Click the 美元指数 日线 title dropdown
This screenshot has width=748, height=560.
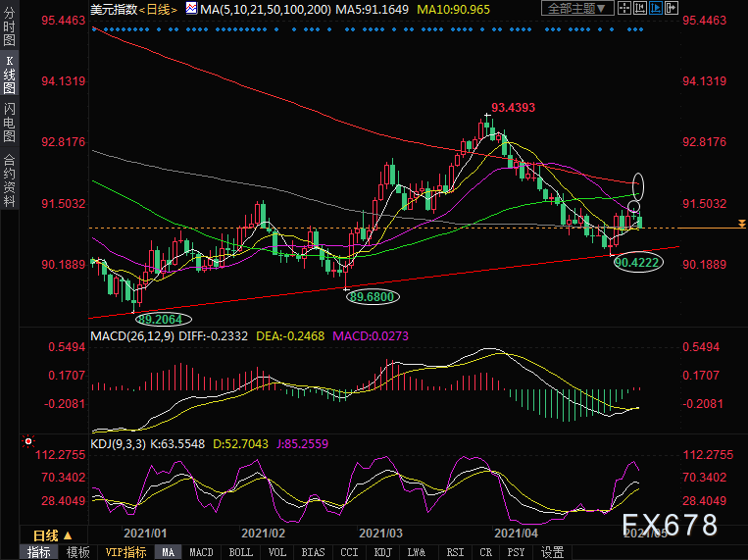[x=134, y=9]
